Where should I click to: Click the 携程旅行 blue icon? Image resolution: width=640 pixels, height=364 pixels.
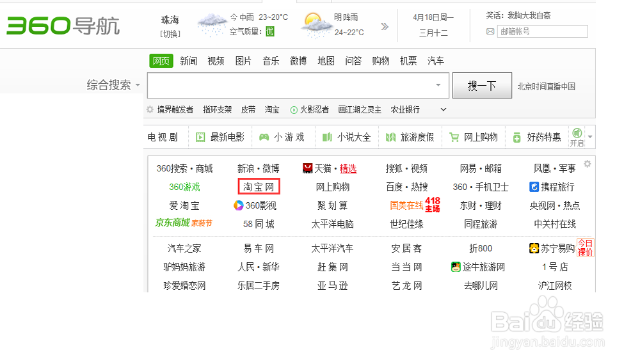pyautogui.click(x=534, y=187)
